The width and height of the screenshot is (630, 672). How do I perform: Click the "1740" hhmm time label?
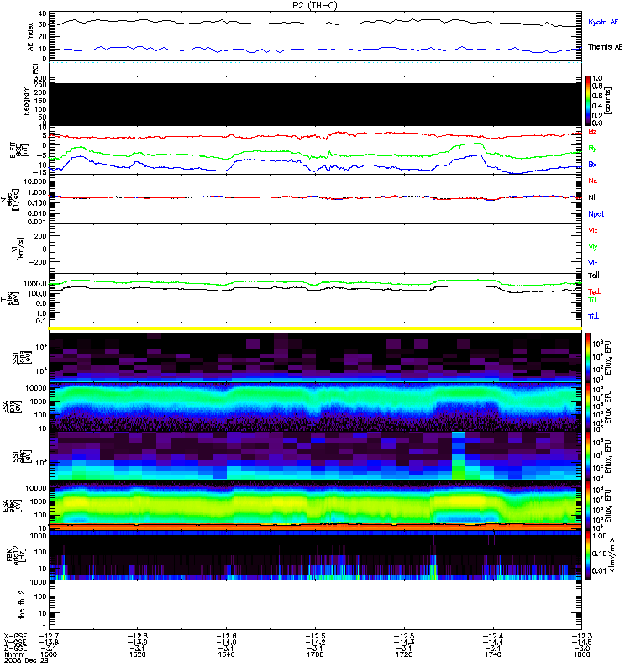coord(493,654)
